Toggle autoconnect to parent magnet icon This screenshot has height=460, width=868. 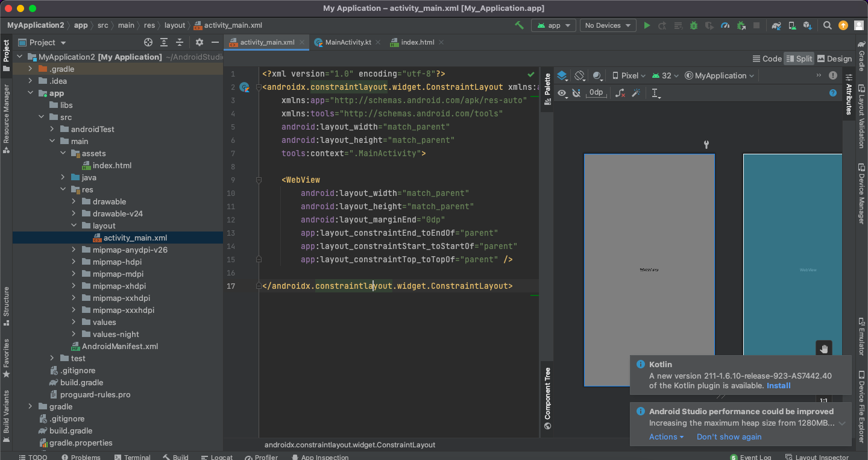[576, 93]
